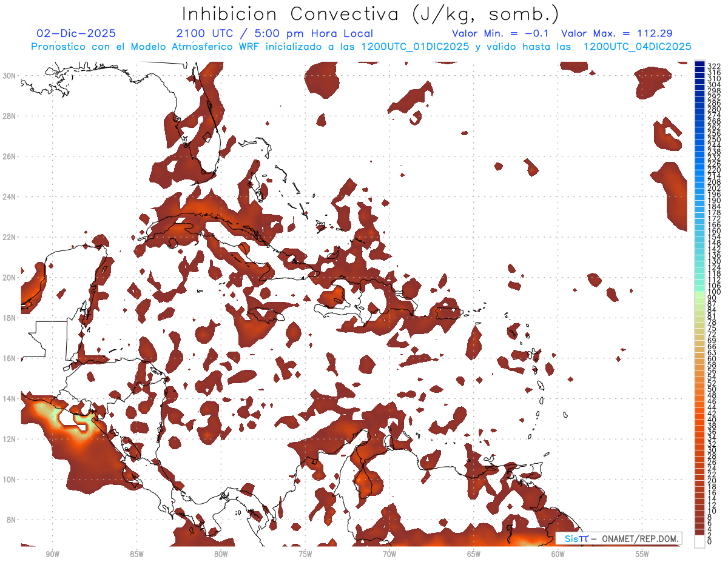Click the white 0 colorbar swatch

tap(699, 541)
